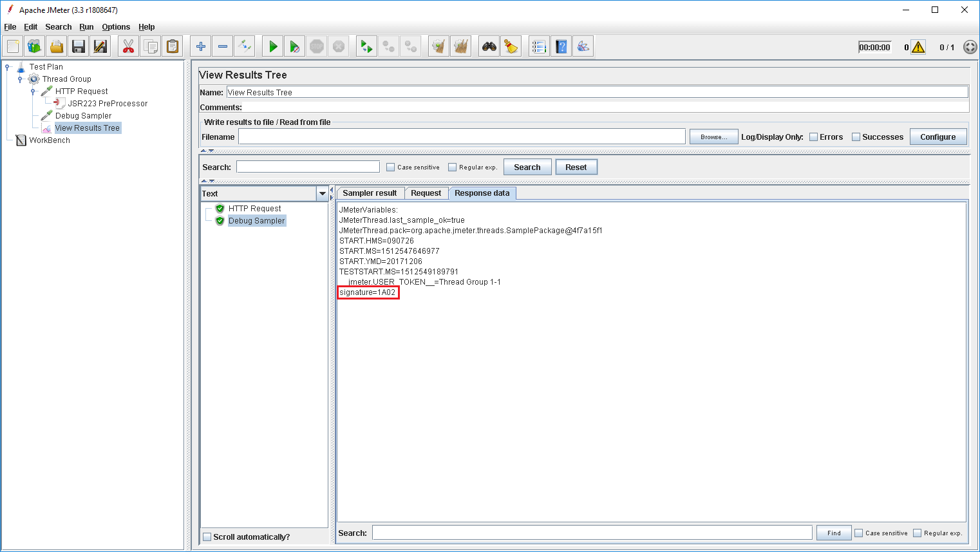This screenshot has width=980, height=552.
Task: Select the Response data tab
Action: (482, 193)
